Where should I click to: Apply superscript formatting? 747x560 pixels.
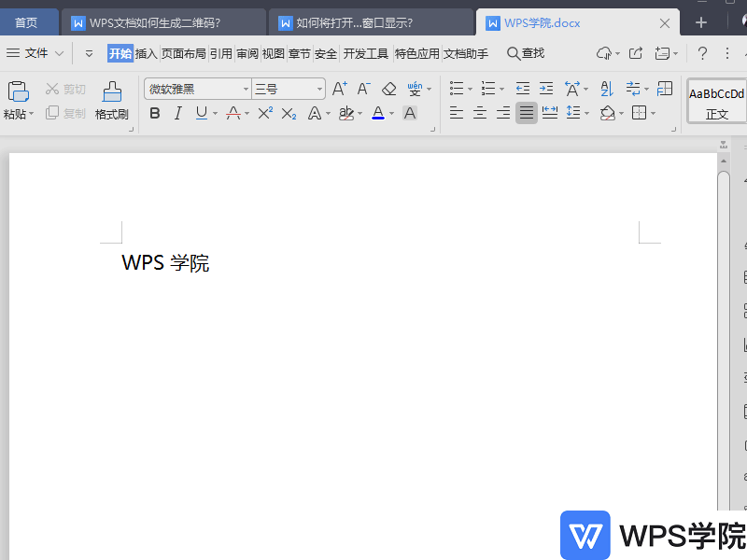click(263, 113)
